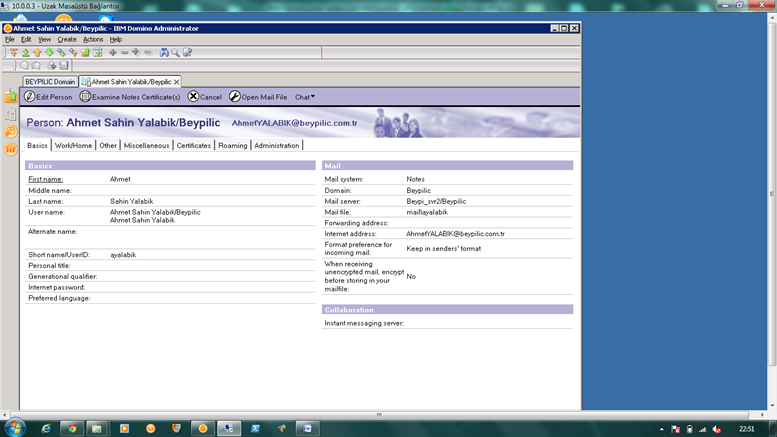Show hidden tray icons arrow
777x437 pixels.
tap(662, 429)
